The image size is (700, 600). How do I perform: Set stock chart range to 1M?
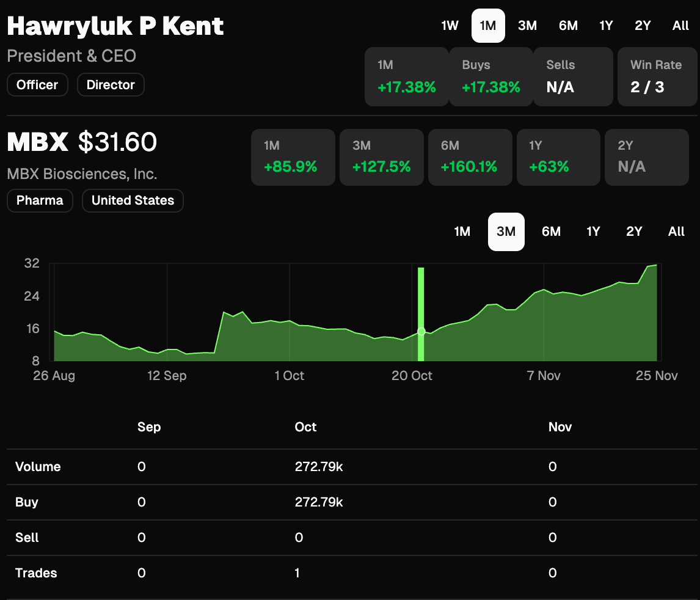(x=462, y=232)
